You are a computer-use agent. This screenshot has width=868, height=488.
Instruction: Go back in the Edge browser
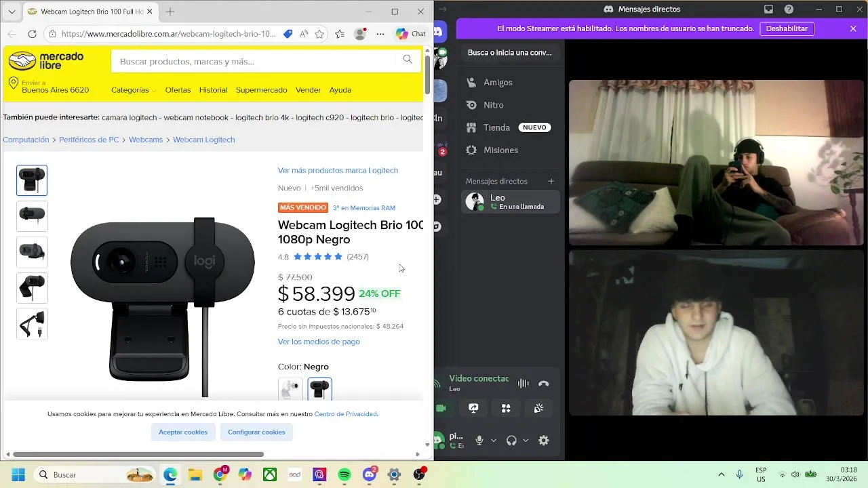12,34
